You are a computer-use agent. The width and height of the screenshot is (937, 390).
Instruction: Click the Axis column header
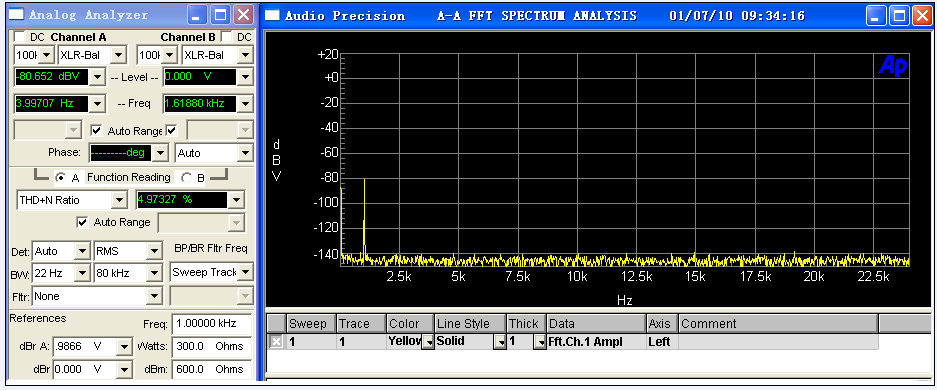point(663,324)
